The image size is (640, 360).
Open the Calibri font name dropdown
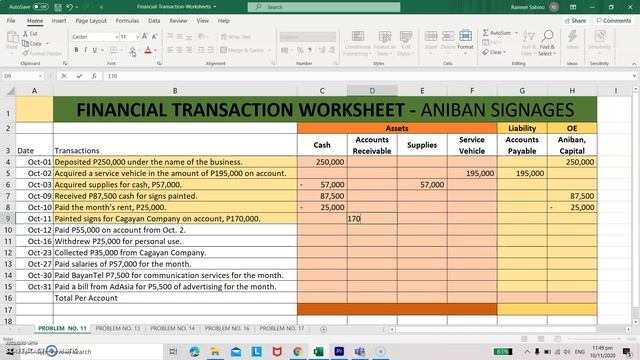[116, 37]
